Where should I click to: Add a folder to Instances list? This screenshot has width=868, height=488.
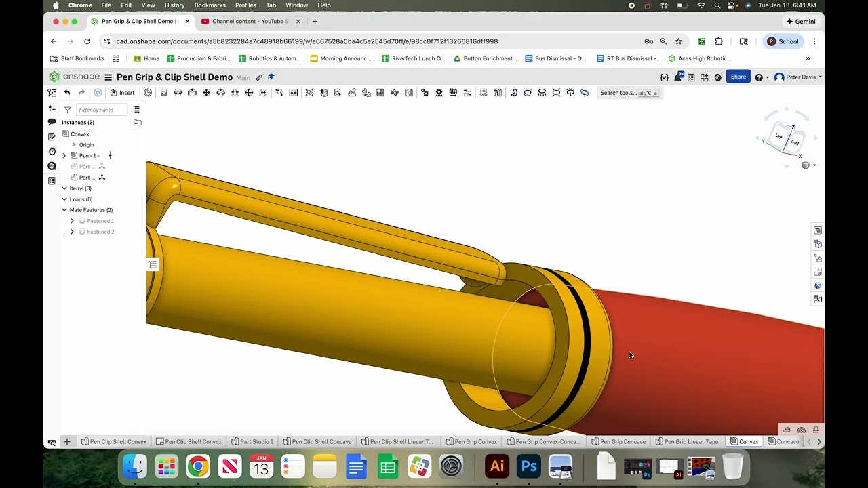(x=137, y=123)
